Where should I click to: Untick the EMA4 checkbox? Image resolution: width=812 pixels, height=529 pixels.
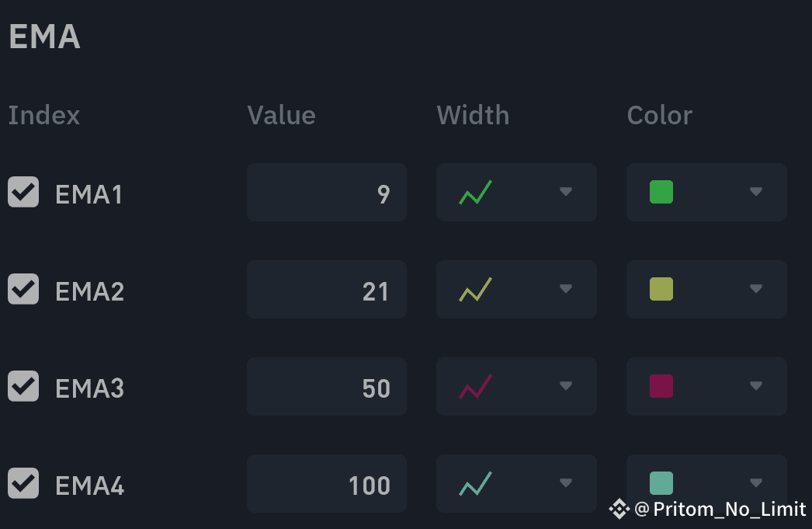coord(23,483)
